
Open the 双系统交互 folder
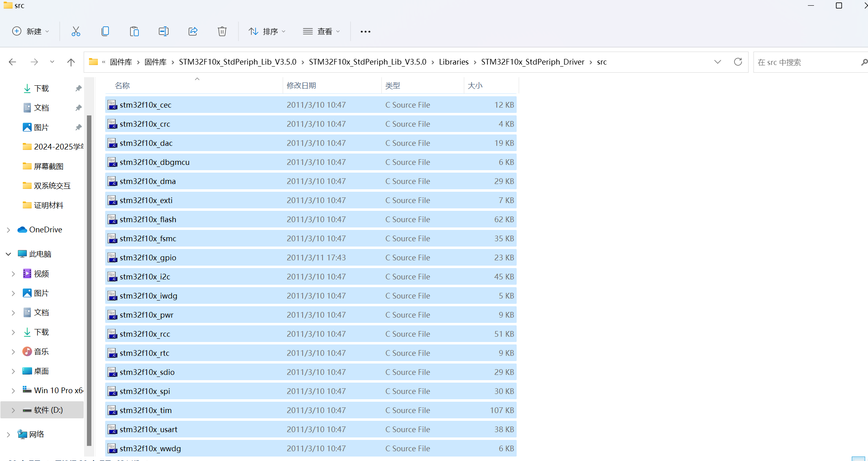(x=52, y=186)
